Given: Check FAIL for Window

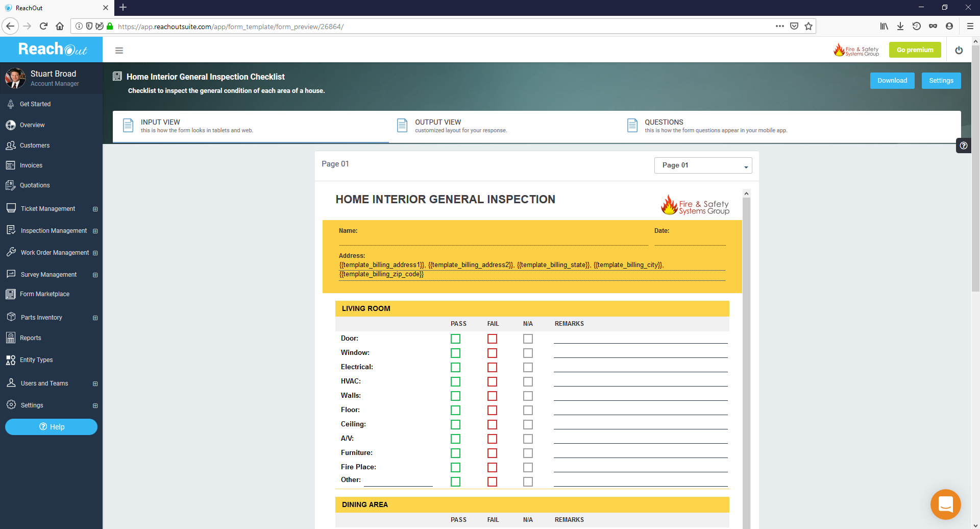Looking at the screenshot, I should 492,353.
